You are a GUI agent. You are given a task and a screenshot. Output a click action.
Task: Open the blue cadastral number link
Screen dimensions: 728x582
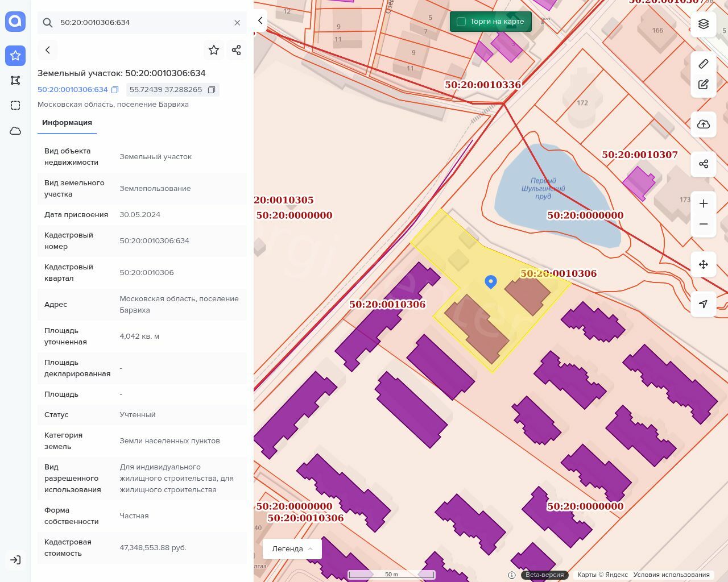click(x=72, y=90)
